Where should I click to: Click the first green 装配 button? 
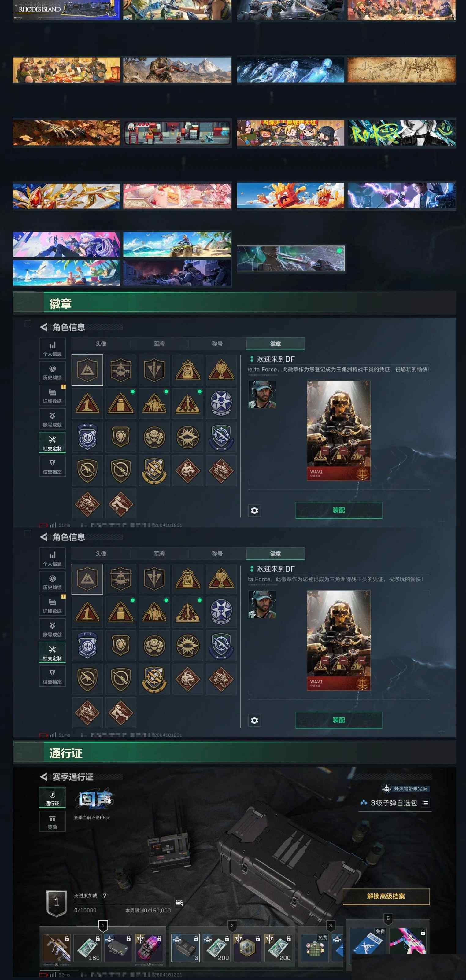[338, 510]
